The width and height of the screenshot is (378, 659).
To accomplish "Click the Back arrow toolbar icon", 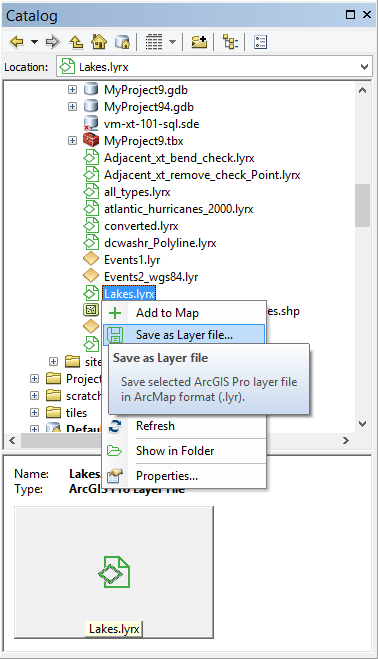I will point(17,42).
